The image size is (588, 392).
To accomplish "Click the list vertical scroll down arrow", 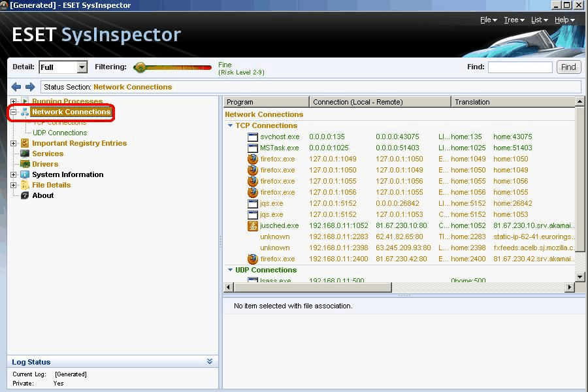I will point(580,277).
